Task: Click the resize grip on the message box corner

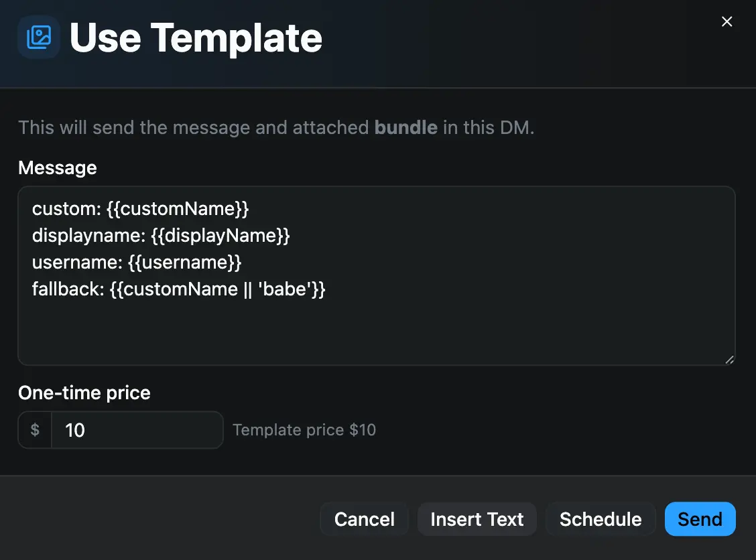Action: pyautogui.click(x=729, y=361)
